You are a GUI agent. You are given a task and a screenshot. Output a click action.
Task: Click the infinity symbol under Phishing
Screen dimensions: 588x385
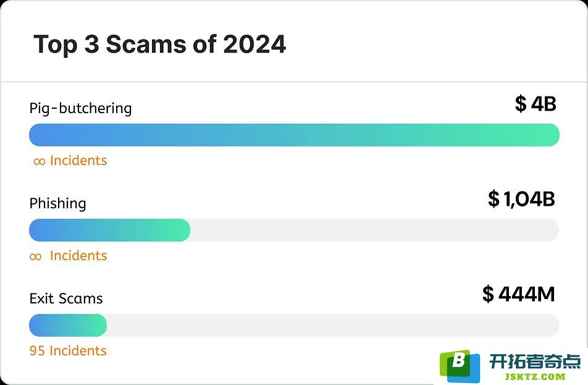(35, 256)
